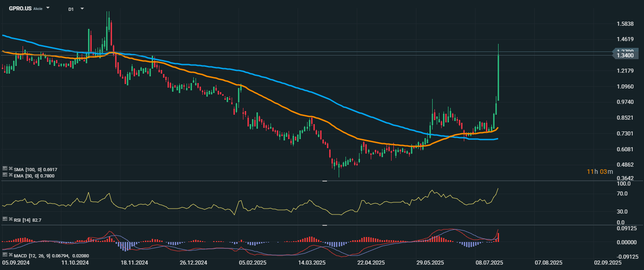Click the 0.3642 price axis label

[x=625, y=179]
